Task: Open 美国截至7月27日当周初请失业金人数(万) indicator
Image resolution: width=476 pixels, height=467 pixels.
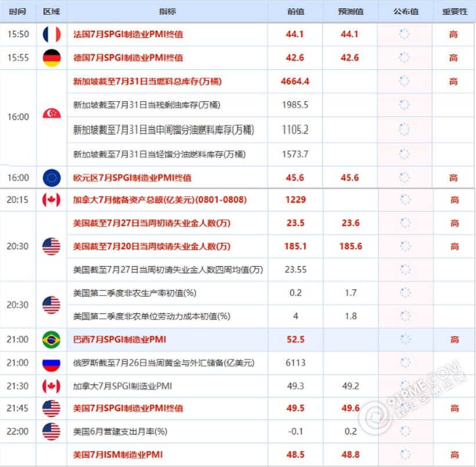Action: (152, 223)
